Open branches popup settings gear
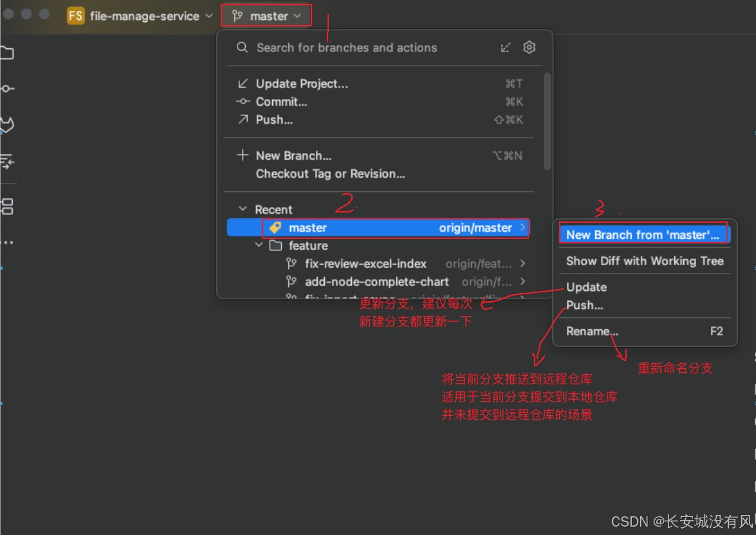 click(x=529, y=47)
